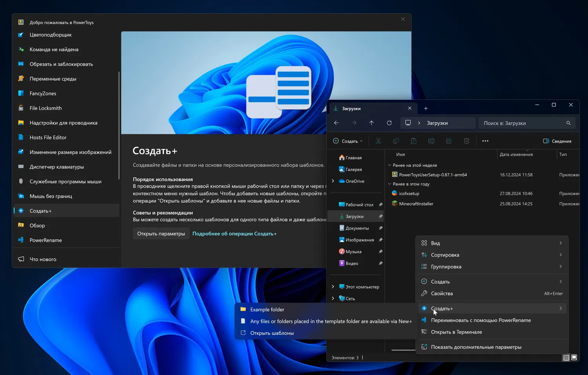Open the Создать dropdown in Explorer toolbar
The height and width of the screenshot is (375, 588).
348,141
